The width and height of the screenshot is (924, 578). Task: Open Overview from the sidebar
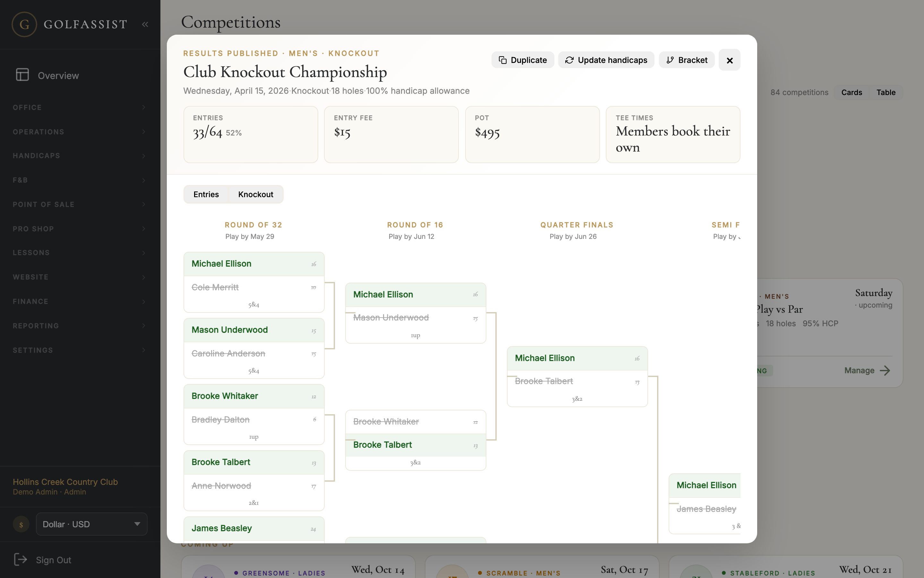pos(80,75)
